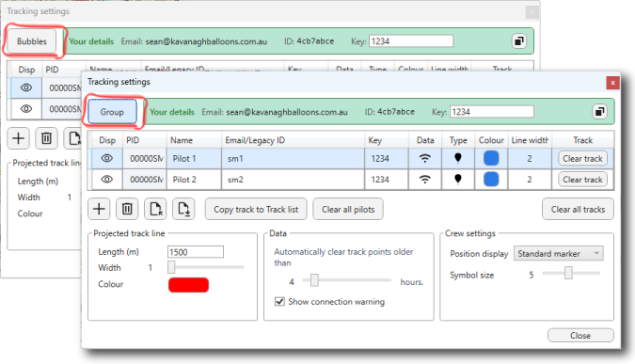This screenshot has height=364, width=635.
Task: Click the Pilot 1 PID cell
Action: 145,158
